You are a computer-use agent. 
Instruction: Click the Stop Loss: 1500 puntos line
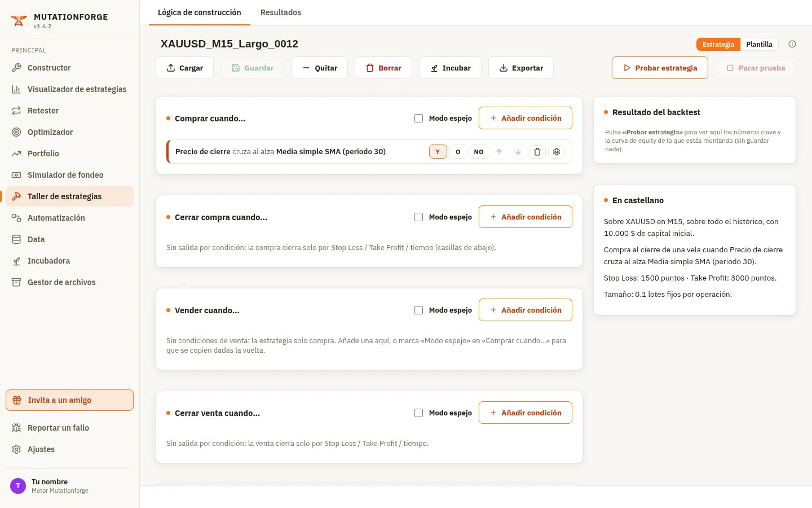pyautogui.click(x=690, y=278)
